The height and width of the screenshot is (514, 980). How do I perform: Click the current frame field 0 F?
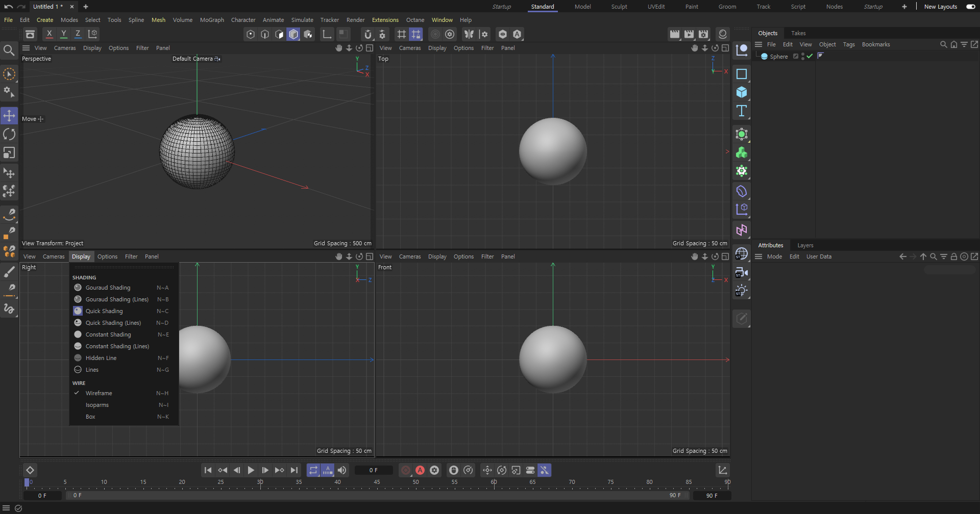[374, 470]
